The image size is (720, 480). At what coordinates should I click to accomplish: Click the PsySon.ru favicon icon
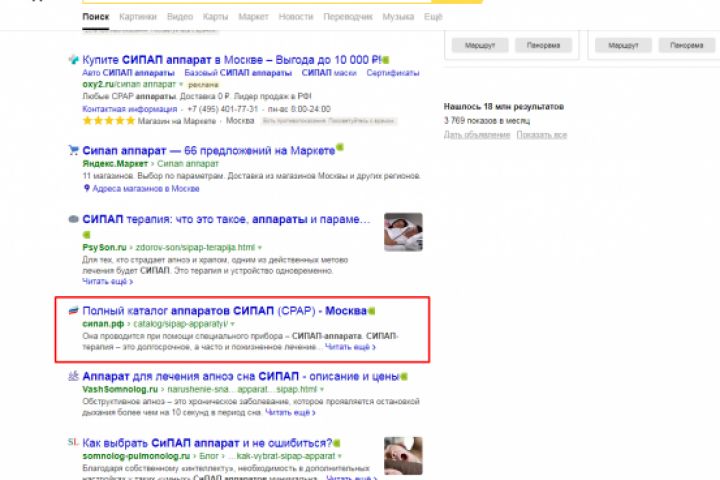point(73,219)
